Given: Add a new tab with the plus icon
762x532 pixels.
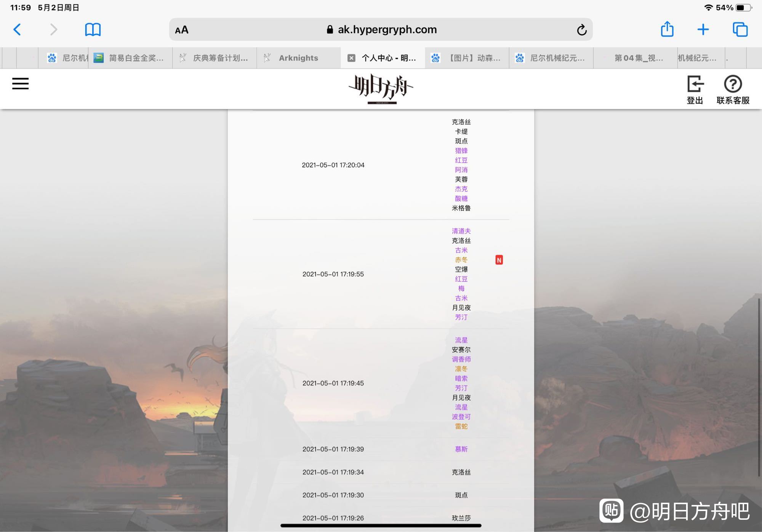Looking at the screenshot, I should [703, 29].
